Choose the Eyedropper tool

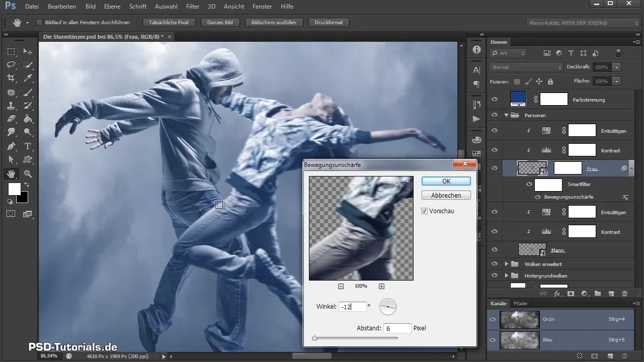[28, 78]
